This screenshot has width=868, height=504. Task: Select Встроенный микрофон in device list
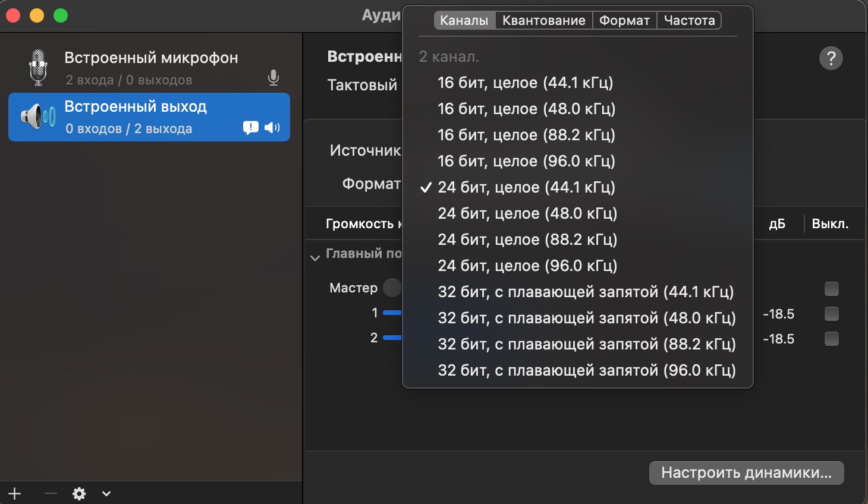click(151, 67)
